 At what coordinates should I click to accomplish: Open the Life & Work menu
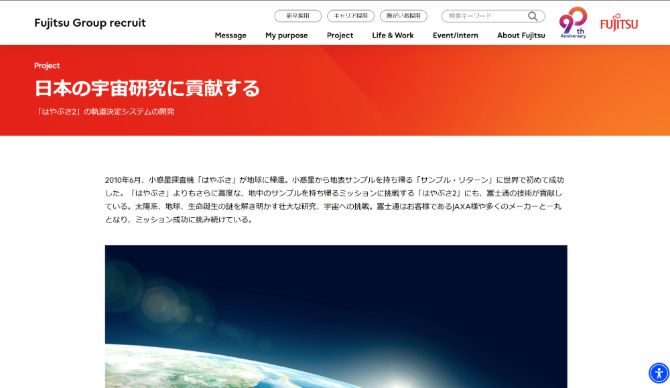pyautogui.click(x=393, y=35)
